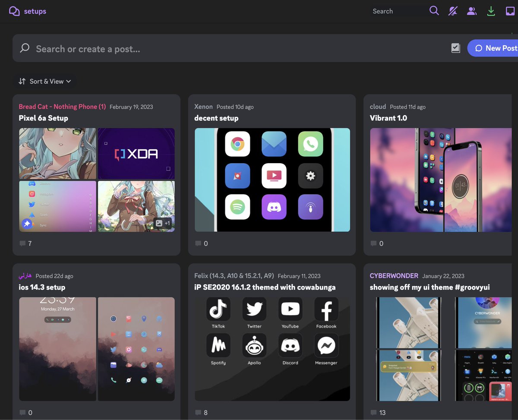Open showing off my ui theme #groovyui post
The width and height of the screenshot is (518, 420).
430,287
